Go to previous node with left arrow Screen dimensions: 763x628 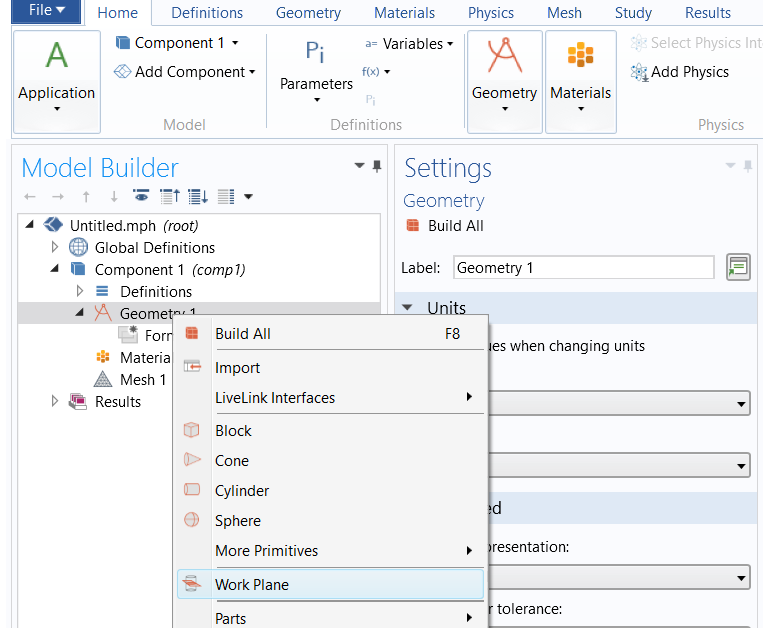[30, 197]
